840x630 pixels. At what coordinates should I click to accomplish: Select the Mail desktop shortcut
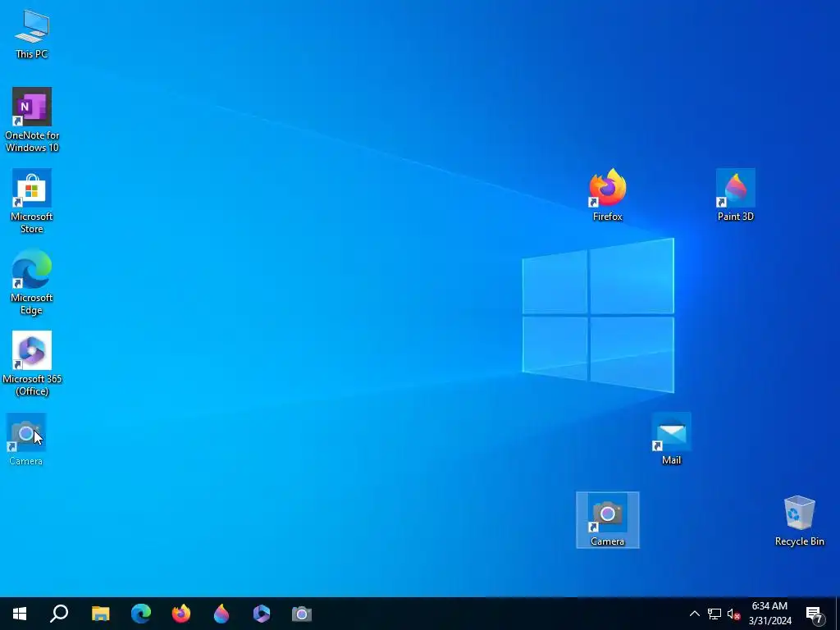pos(671,439)
